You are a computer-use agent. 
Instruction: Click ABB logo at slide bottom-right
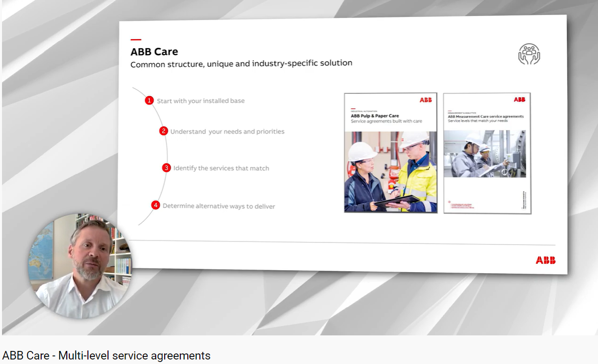(x=545, y=260)
